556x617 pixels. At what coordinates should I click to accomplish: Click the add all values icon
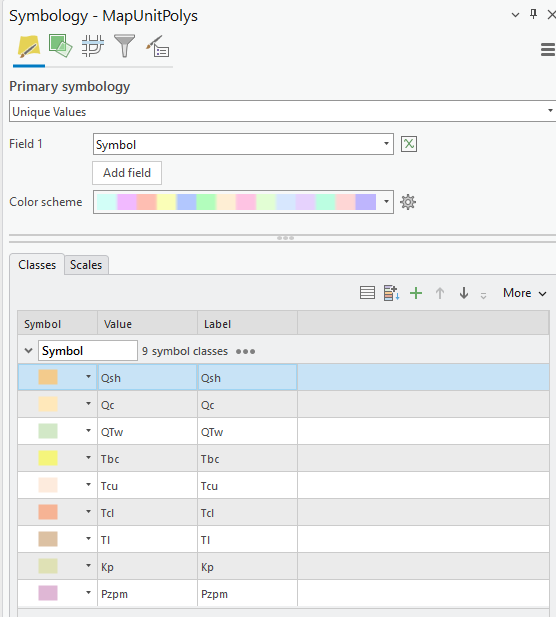click(392, 293)
